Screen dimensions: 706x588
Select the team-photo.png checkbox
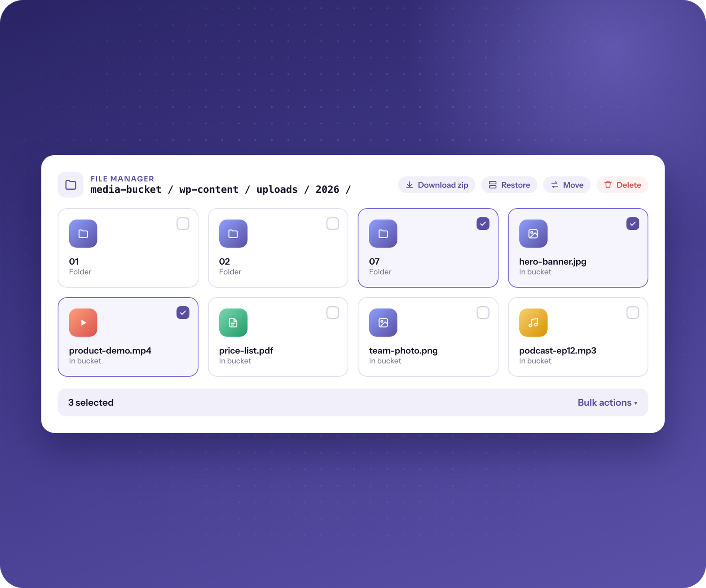[x=483, y=313]
